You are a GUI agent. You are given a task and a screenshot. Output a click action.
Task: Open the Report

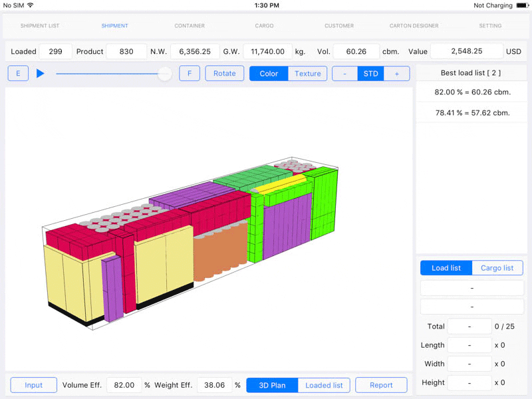point(381,385)
